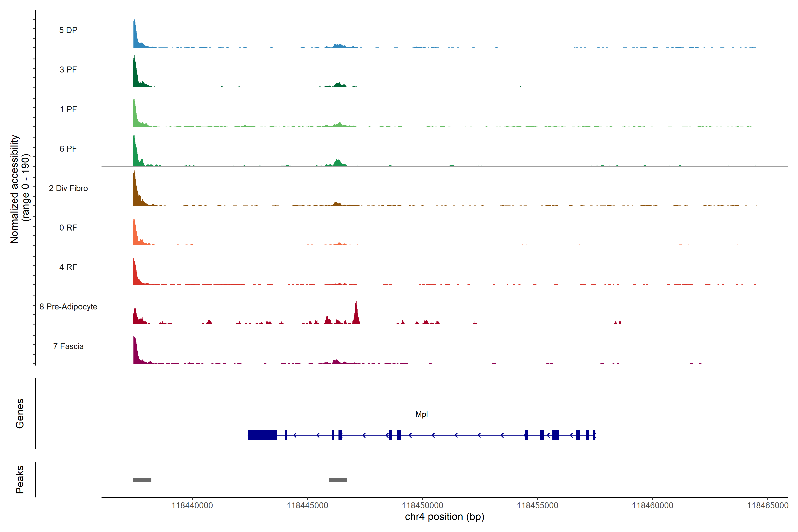Viewport: 798px width, 532px height.
Task: Click the 4 RF track label
Action: pos(68,267)
